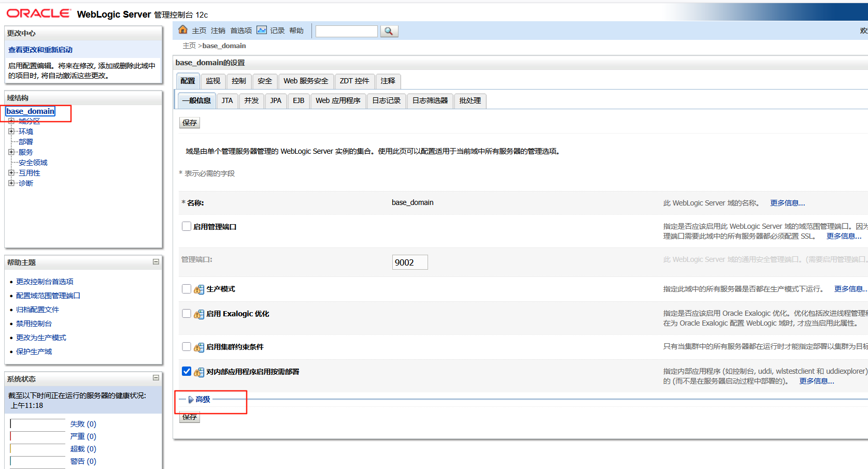Click the 主页 toolbar link
The width and height of the screenshot is (868, 469).
pyautogui.click(x=200, y=31)
